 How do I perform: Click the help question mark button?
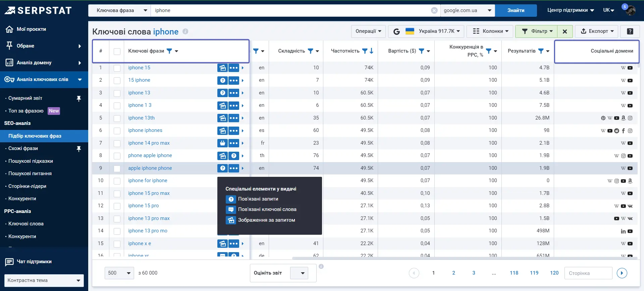[x=630, y=31]
